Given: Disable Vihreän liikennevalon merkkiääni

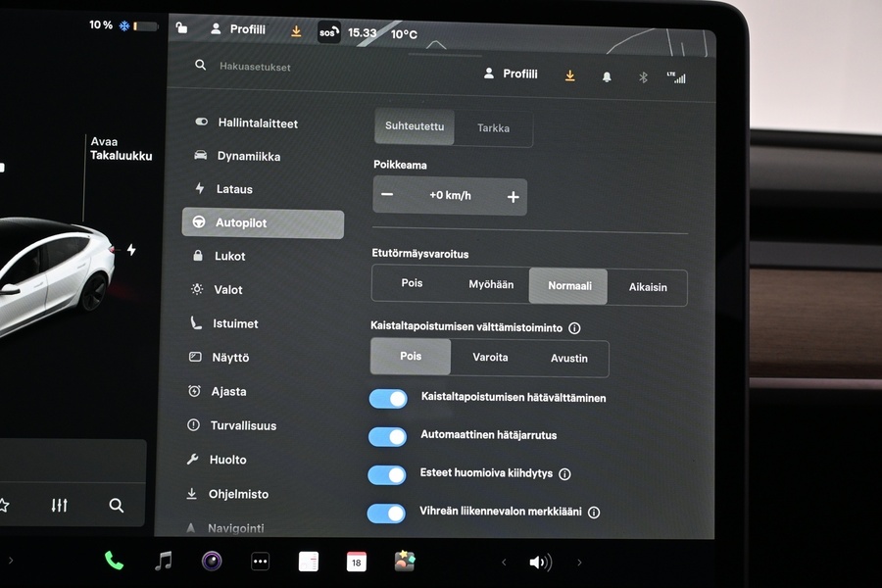Looking at the screenshot, I should pyautogui.click(x=387, y=513).
